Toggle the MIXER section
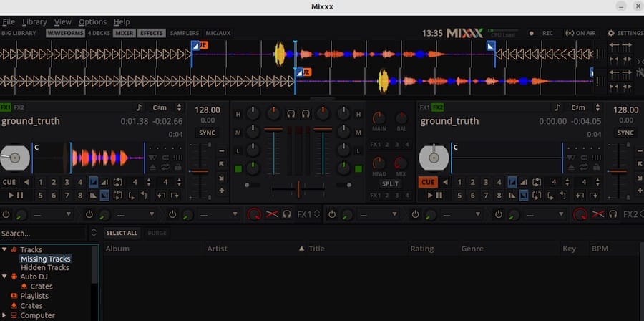644x321 pixels. coord(125,33)
